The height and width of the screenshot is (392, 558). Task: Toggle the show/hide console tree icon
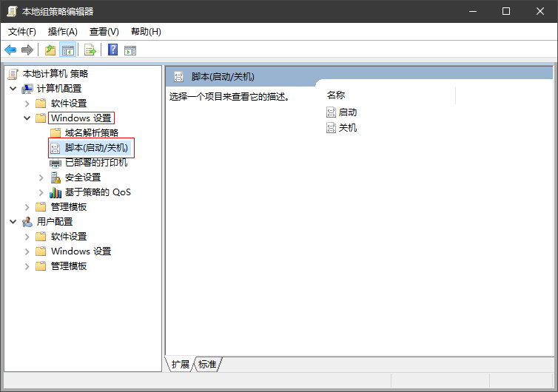67,50
